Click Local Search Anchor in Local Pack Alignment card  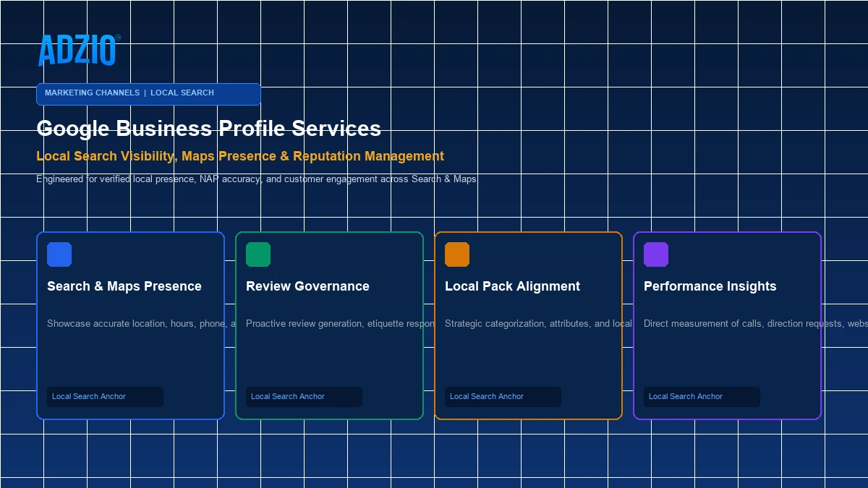[x=503, y=397]
